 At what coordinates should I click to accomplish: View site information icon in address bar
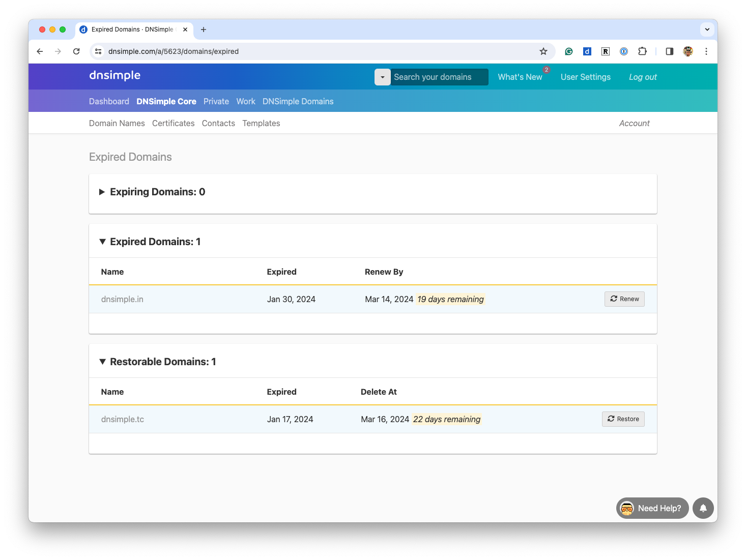point(99,51)
